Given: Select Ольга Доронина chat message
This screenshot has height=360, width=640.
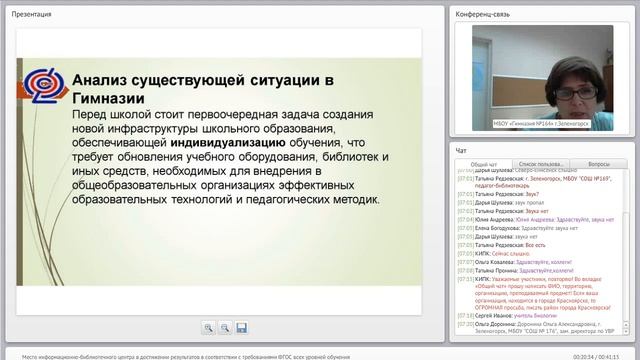Looking at the screenshot, I should (x=536, y=328).
